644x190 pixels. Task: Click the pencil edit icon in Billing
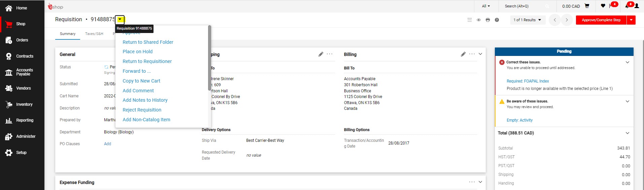(x=463, y=54)
